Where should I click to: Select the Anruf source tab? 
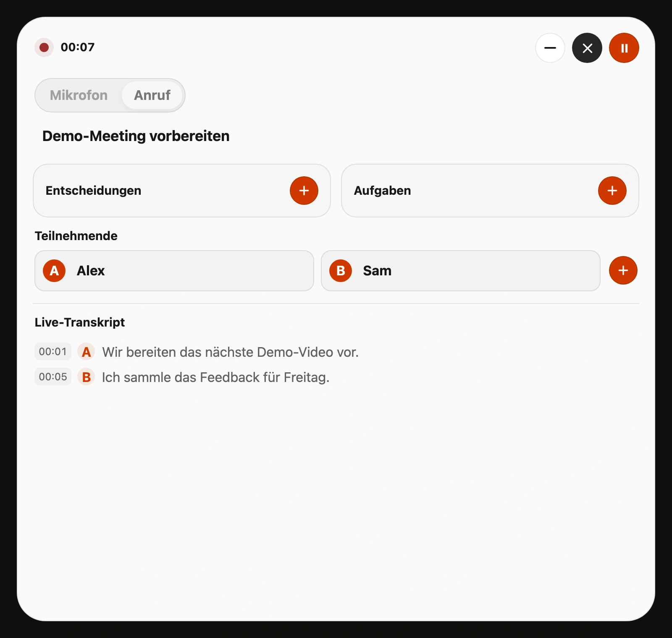[x=152, y=95]
